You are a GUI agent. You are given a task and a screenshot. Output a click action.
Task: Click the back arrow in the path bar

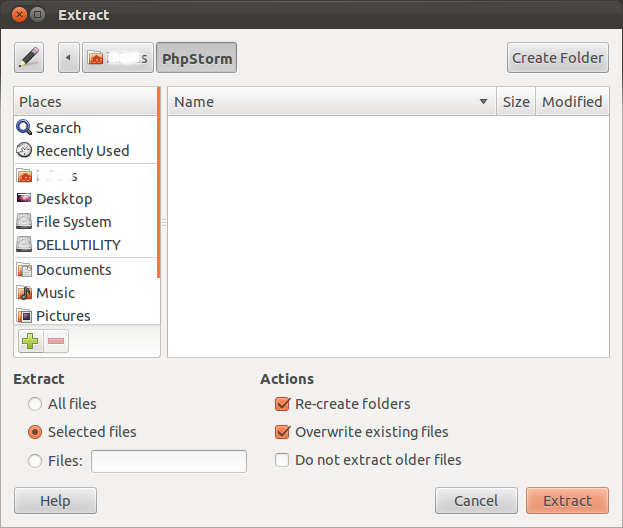[x=69, y=58]
